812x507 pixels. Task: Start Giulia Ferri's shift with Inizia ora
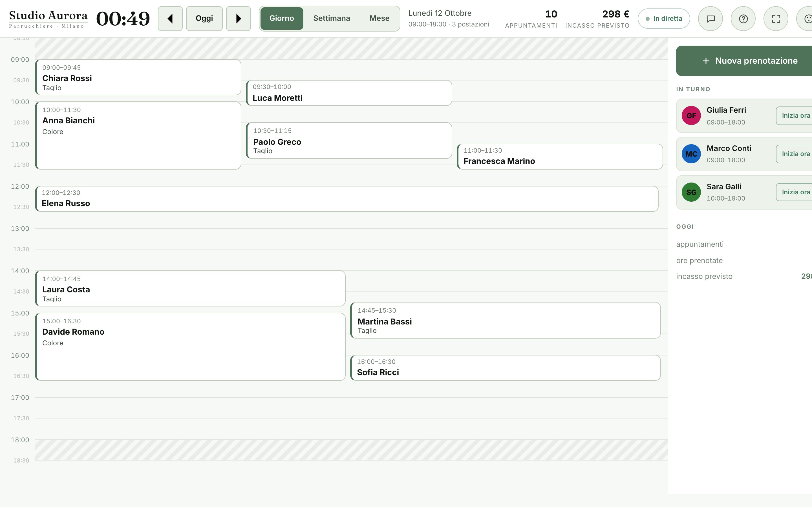coord(794,116)
